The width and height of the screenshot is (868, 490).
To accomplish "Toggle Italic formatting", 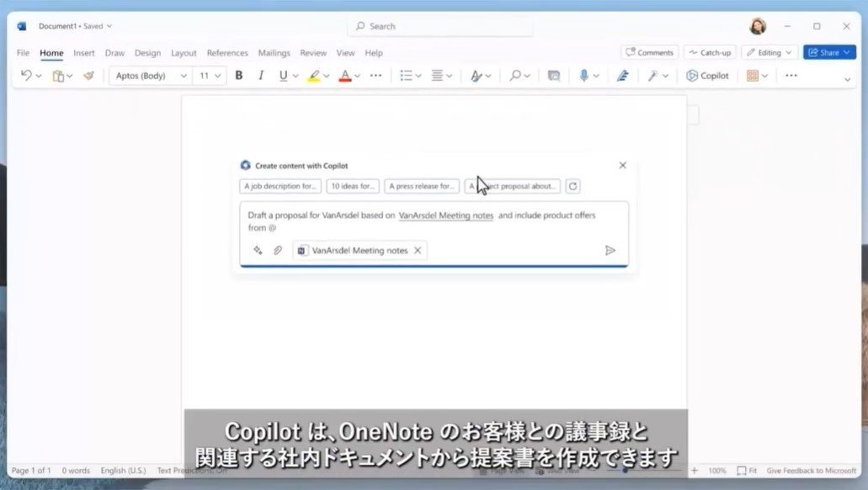I will tap(261, 75).
